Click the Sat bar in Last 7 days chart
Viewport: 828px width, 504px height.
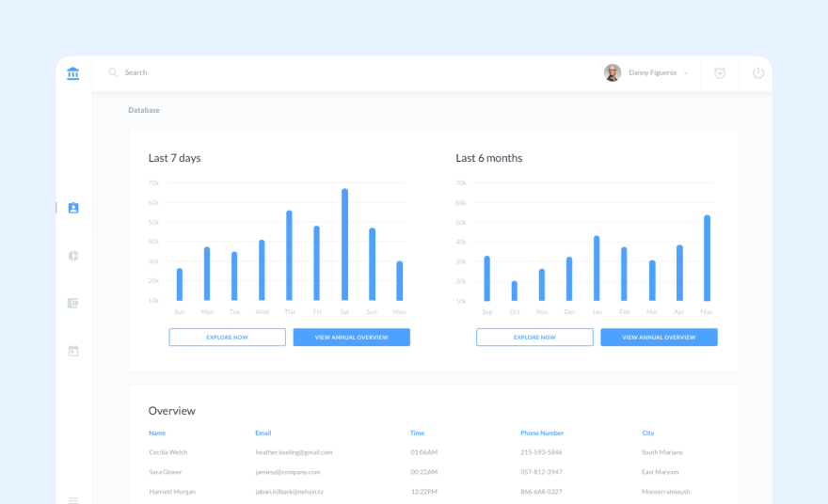[344, 244]
